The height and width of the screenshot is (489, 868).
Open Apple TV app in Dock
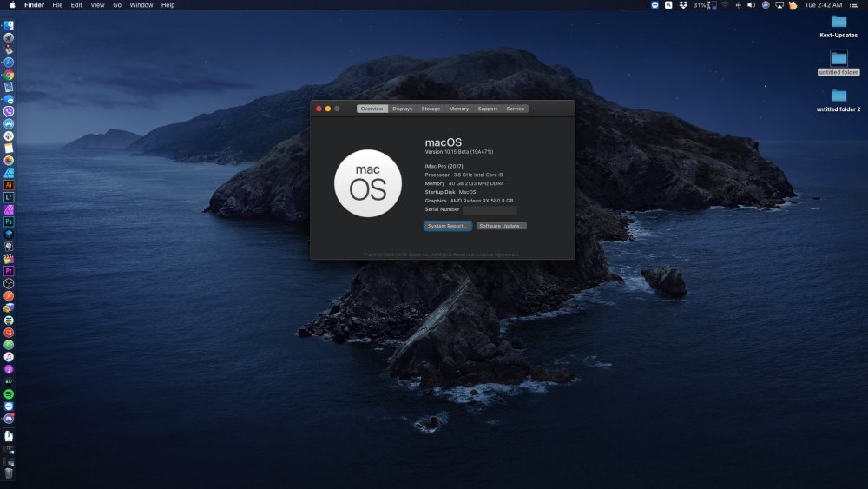click(x=9, y=381)
